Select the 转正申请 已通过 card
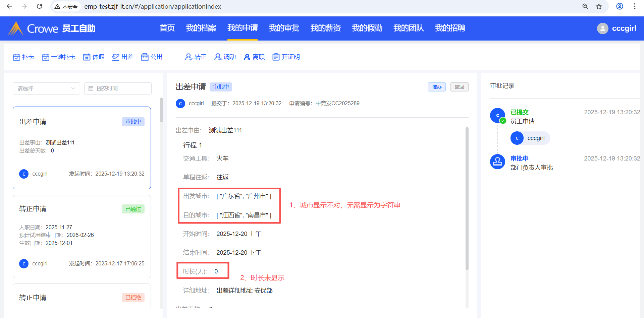The width and height of the screenshot is (644, 318). point(82,237)
